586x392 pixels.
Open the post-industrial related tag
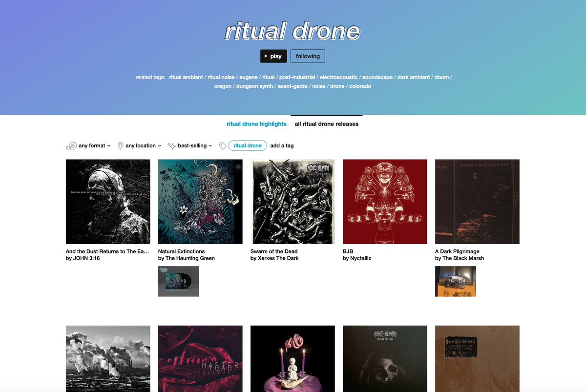297,77
